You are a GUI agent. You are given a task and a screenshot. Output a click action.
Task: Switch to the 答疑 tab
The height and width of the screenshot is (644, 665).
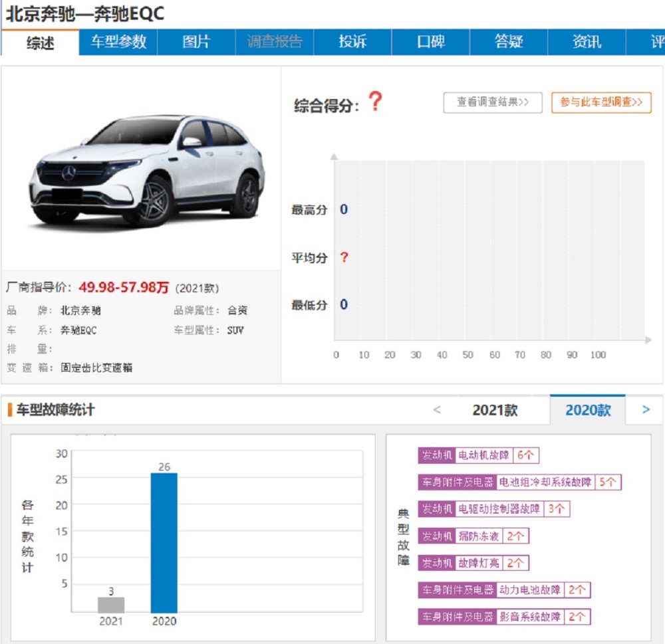tap(509, 42)
